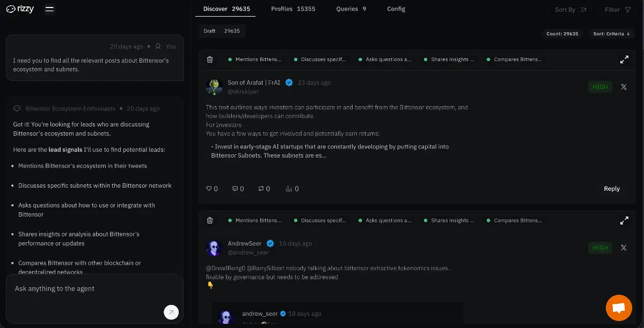Viewport: 644px width, 328px height.
Task: Click the retweet icon on first post
Action: pyautogui.click(x=261, y=189)
